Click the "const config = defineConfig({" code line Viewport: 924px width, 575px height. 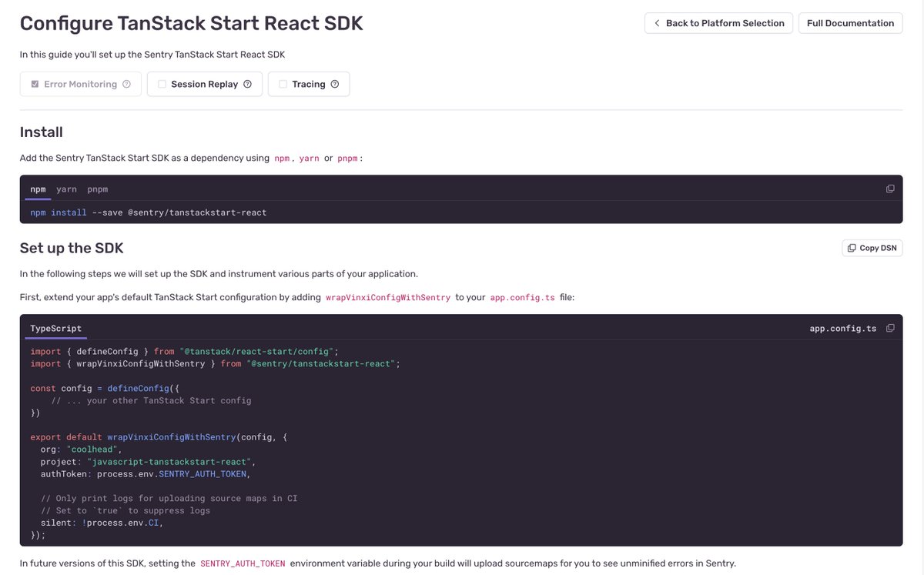click(x=105, y=388)
